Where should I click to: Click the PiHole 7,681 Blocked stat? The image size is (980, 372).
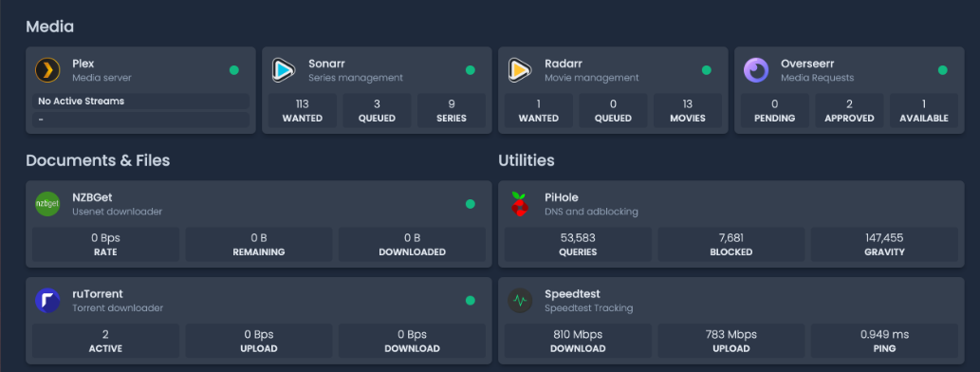point(731,245)
